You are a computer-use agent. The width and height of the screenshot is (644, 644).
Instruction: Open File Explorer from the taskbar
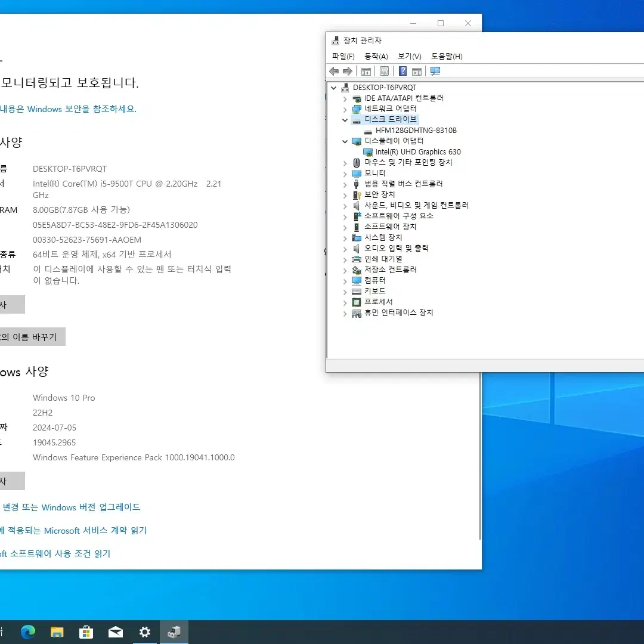[x=57, y=631]
